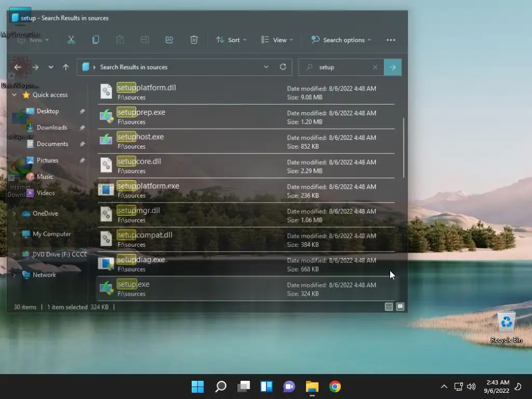
Task: Open the Recycle Bin desktop icon
Action: 506,327
